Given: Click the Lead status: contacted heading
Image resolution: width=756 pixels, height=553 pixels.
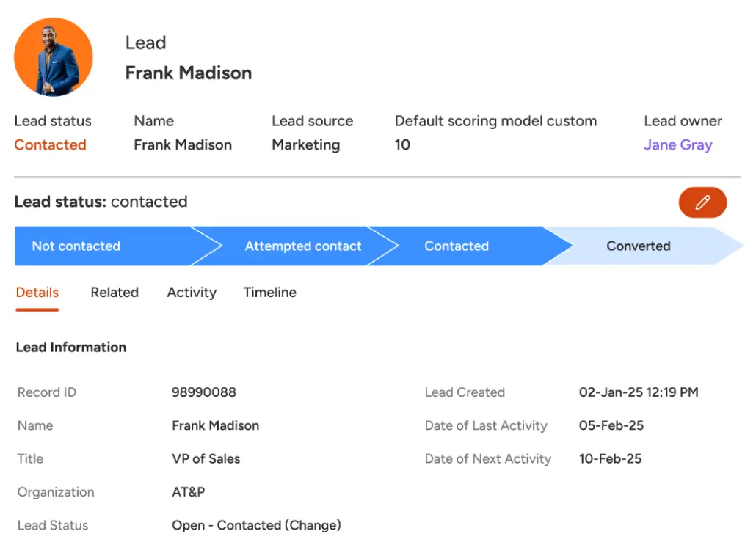Looking at the screenshot, I should pyautogui.click(x=101, y=202).
